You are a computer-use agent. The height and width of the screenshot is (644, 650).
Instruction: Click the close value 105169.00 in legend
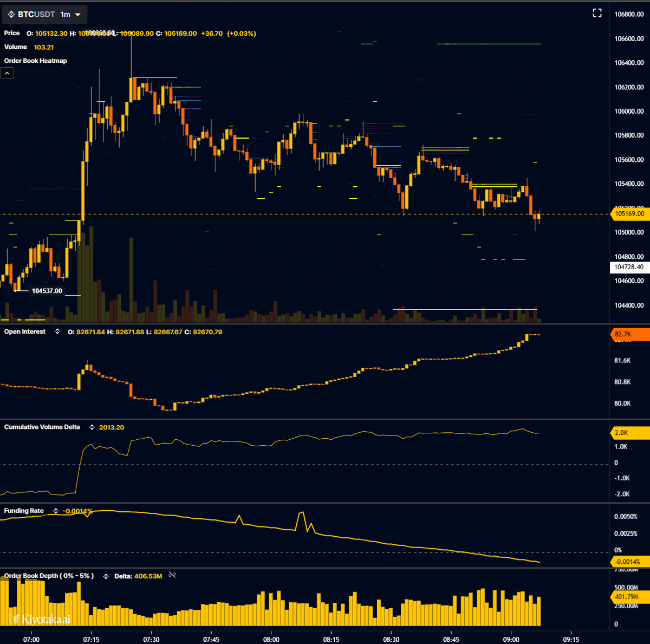click(x=180, y=34)
